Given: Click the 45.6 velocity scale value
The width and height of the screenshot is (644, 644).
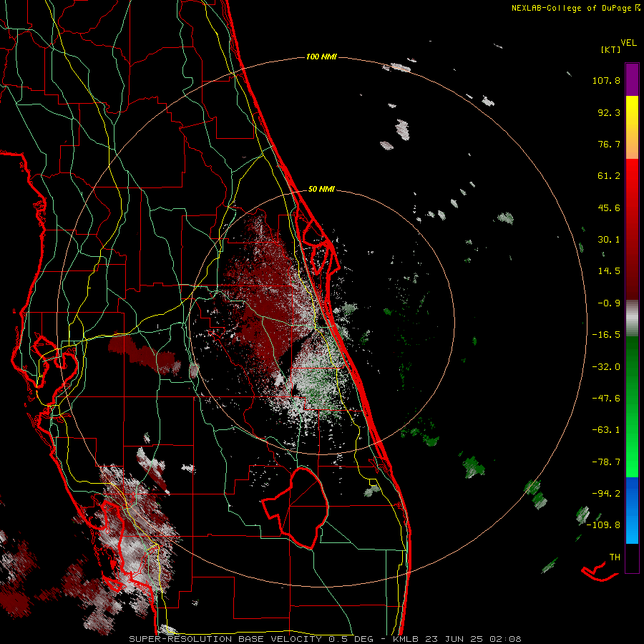Looking at the screenshot, I should tap(609, 208).
